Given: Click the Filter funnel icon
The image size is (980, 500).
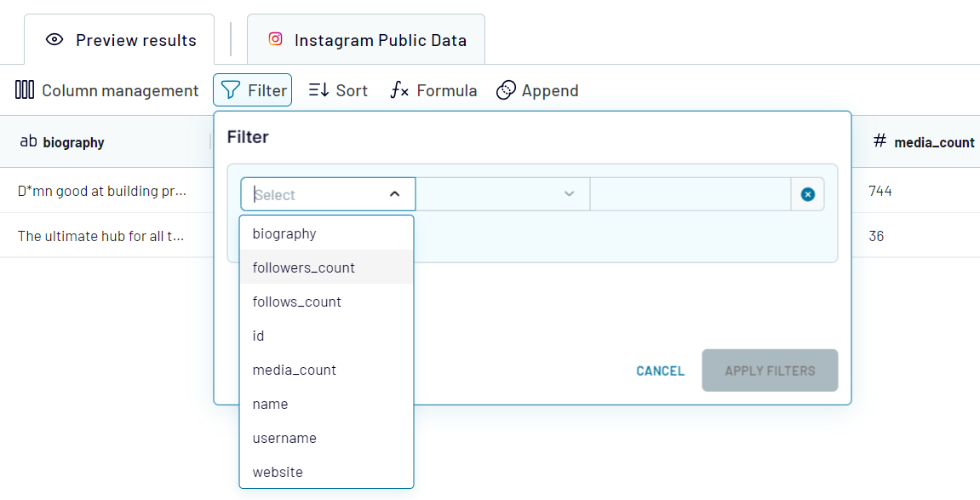Looking at the screenshot, I should point(231,89).
